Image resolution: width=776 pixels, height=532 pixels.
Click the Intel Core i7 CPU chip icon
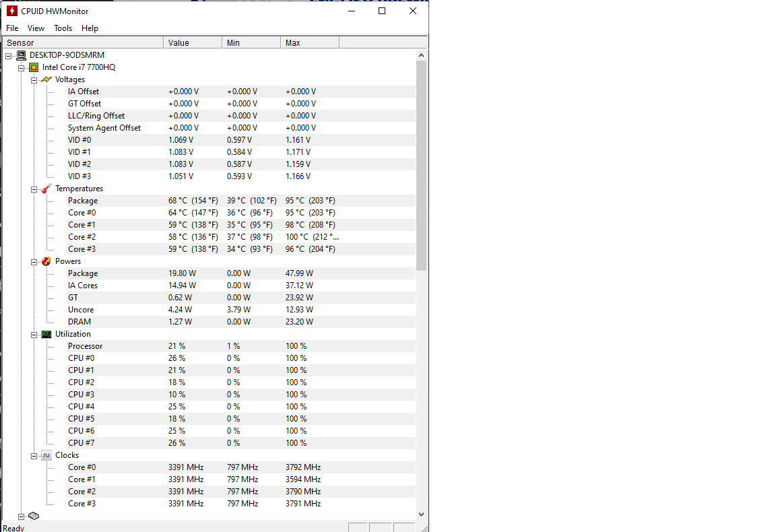tap(34, 67)
